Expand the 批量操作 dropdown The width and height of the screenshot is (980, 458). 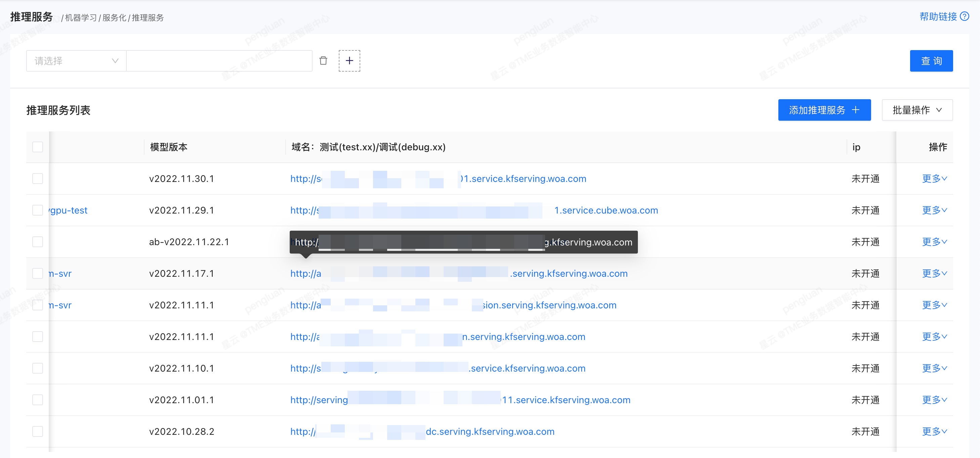917,110
